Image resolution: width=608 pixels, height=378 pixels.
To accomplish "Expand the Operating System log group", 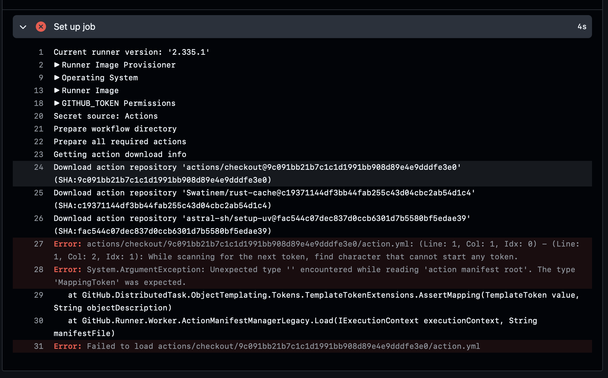I will coord(57,78).
